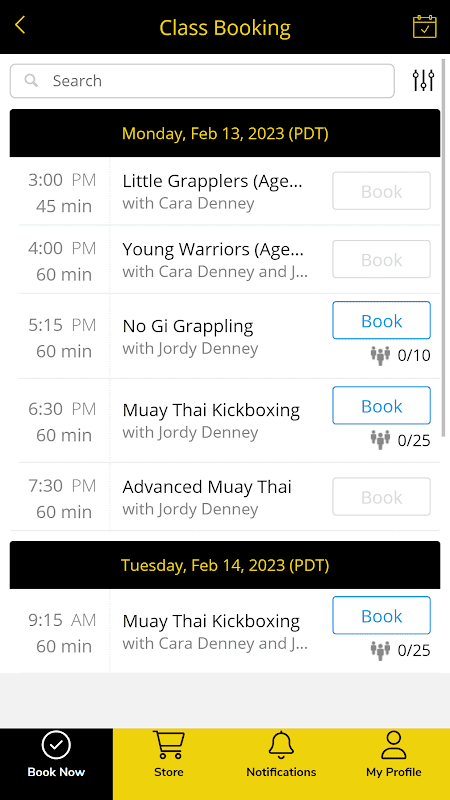Click the attendees icon for No Gi Grappling

coord(380,355)
